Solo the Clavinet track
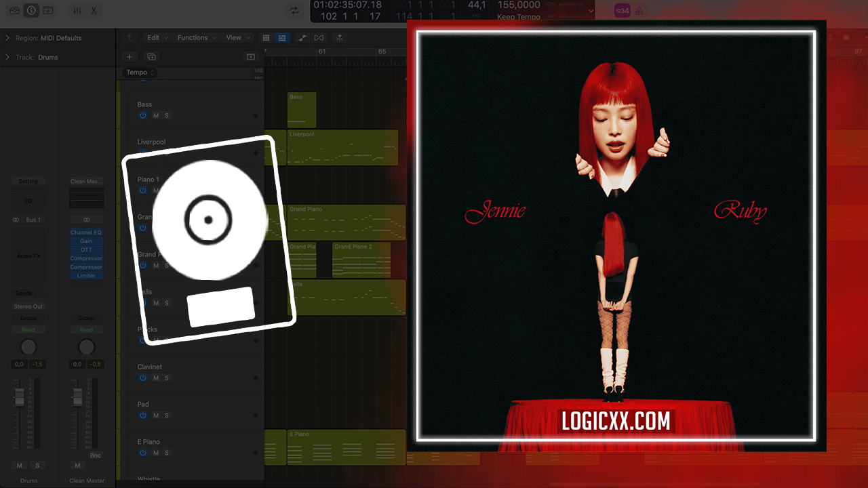This screenshot has width=868, height=488. click(x=167, y=378)
